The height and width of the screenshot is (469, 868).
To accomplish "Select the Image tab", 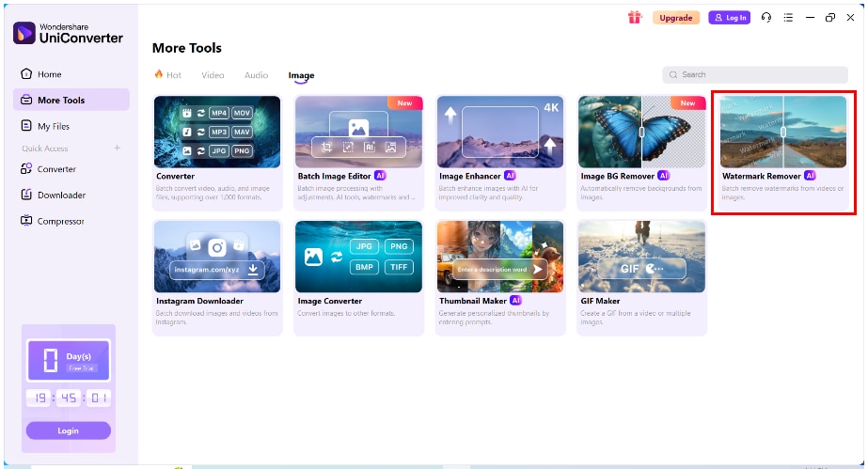I will pos(301,75).
